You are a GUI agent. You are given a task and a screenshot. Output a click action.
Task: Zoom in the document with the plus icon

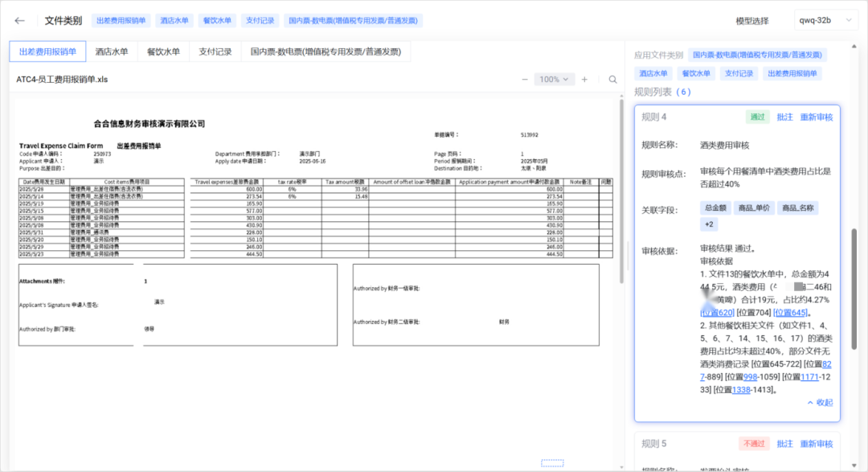coord(583,79)
